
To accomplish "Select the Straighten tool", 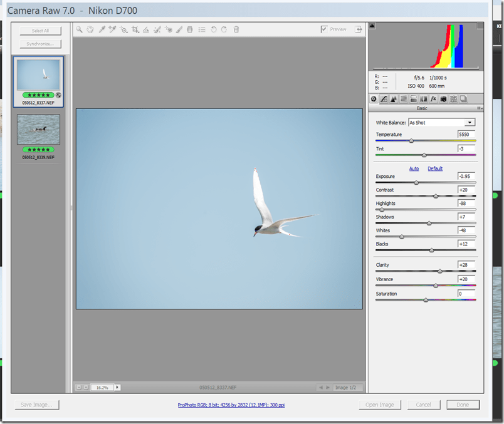I will pos(145,29).
